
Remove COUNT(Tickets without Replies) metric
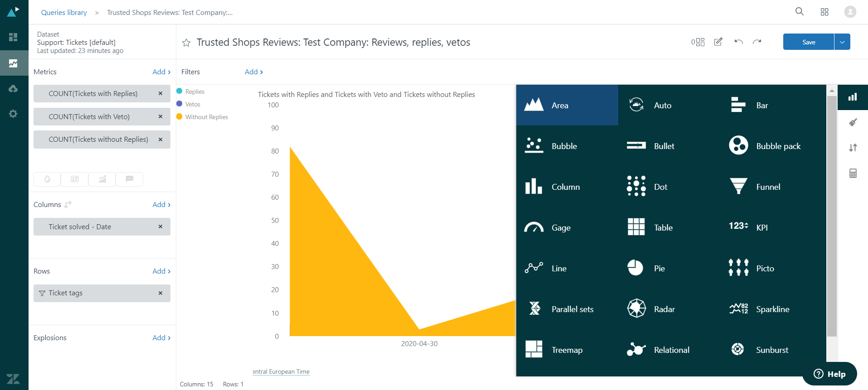click(160, 140)
